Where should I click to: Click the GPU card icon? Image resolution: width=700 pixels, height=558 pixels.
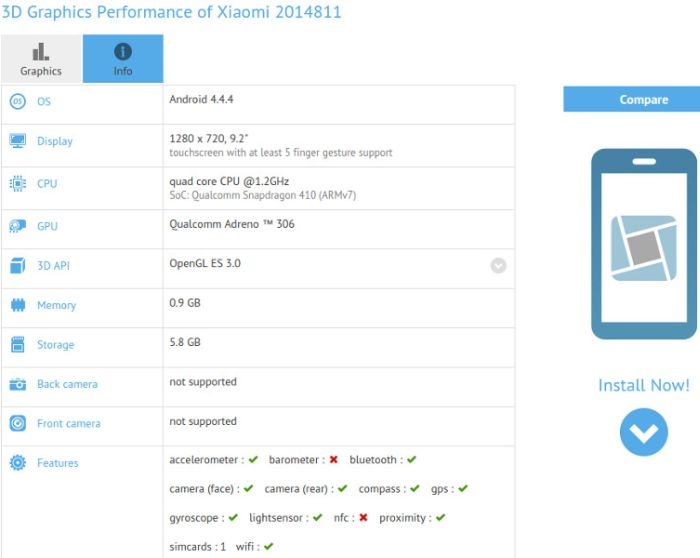(x=17, y=226)
